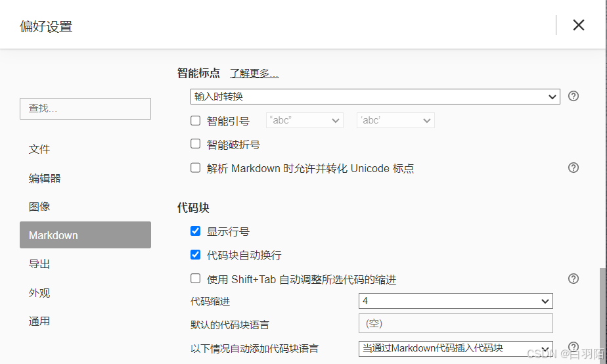607x364 pixels.
Task: Select the 外观 settings category
Action: click(85, 293)
